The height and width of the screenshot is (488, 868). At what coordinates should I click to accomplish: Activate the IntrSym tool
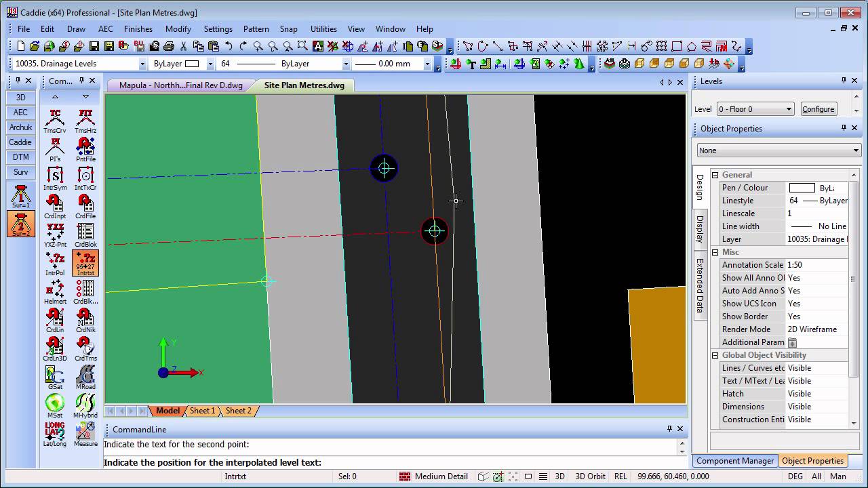[55, 178]
